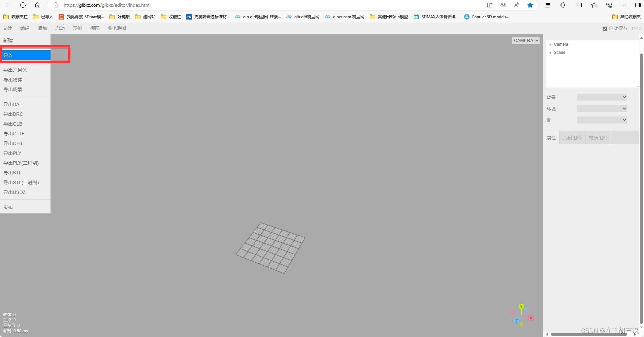Open the 雾 dropdown

[602, 120]
